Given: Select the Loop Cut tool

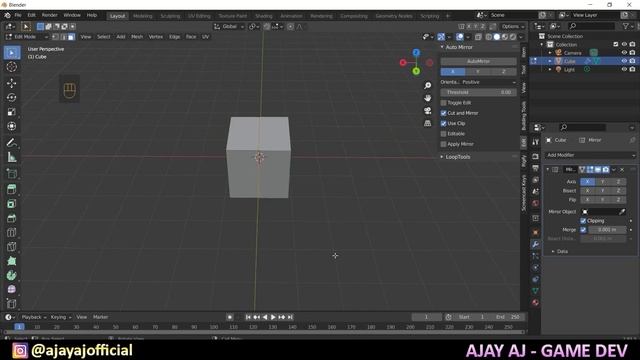Looking at the screenshot, I should point(11,232).
